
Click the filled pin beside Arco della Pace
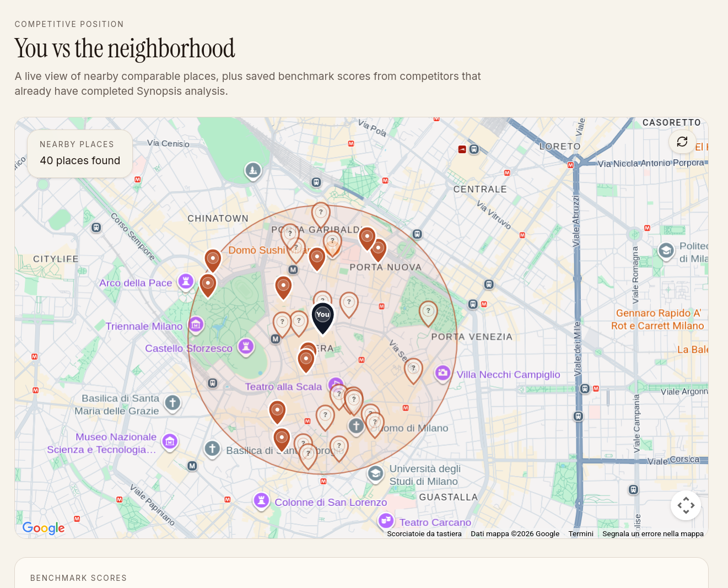click(x=208, y=285)
